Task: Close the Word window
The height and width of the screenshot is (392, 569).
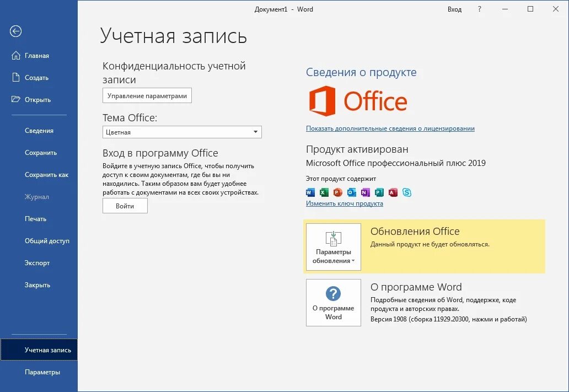Action: (x=556, y=9)
